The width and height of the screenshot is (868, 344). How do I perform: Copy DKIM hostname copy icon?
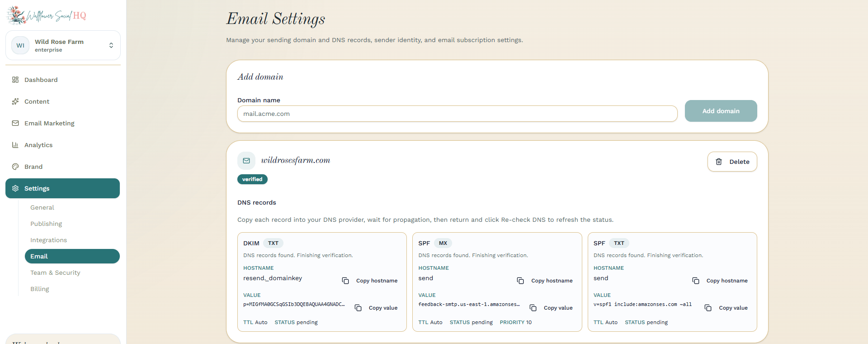click(x=345, y=281)
